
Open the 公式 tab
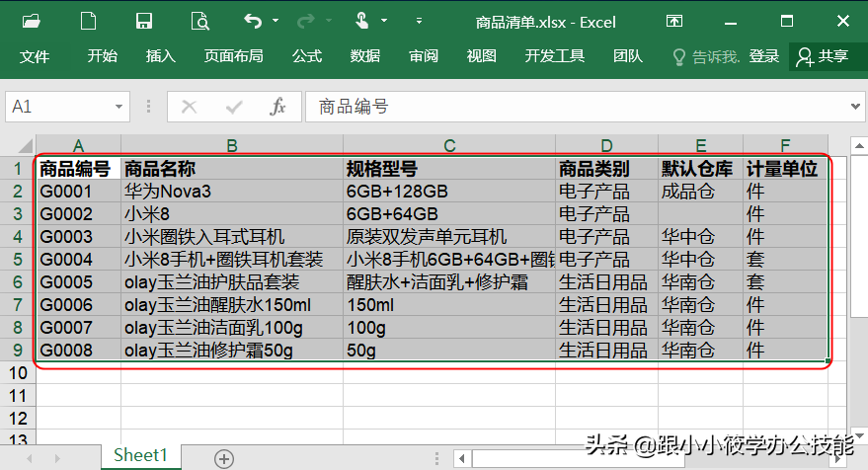(x=307, y=56)
